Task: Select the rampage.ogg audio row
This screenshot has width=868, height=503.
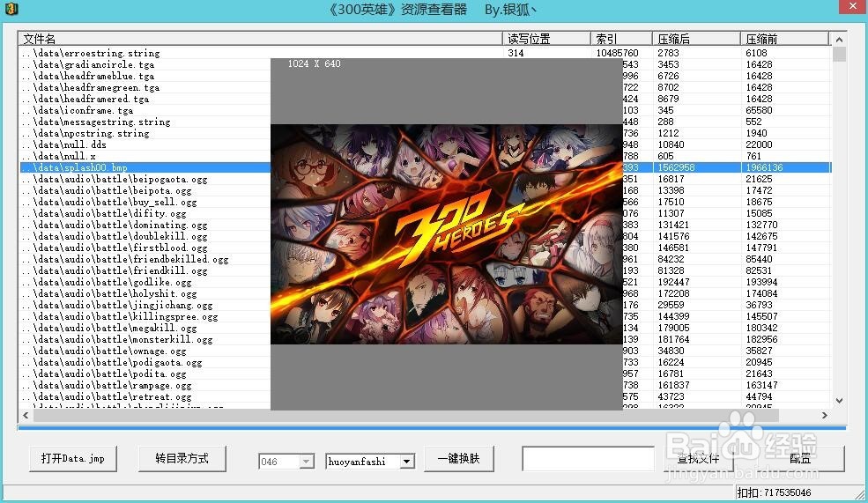Action: 425,385
